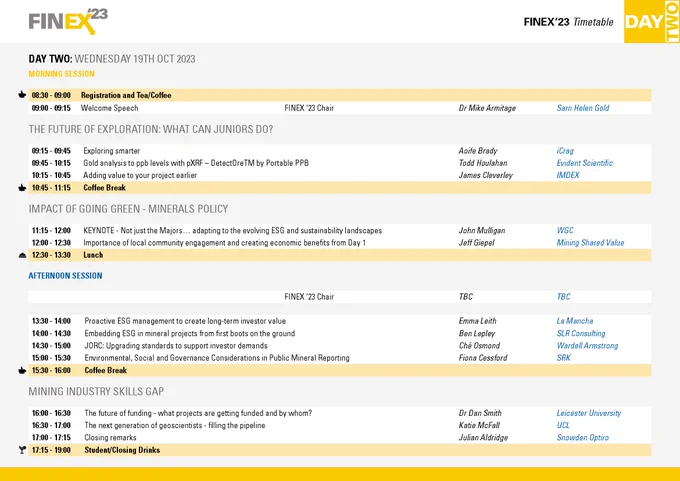This screenshot has width=680, height=481.
Task: Select Importance of local community engagement session
Action: [224, 243]
